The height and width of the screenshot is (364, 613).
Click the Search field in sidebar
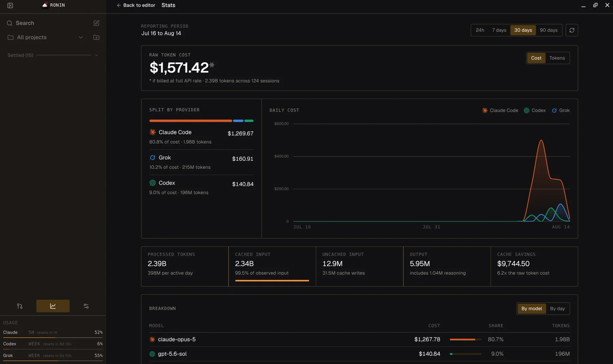(x=25, y=23)
